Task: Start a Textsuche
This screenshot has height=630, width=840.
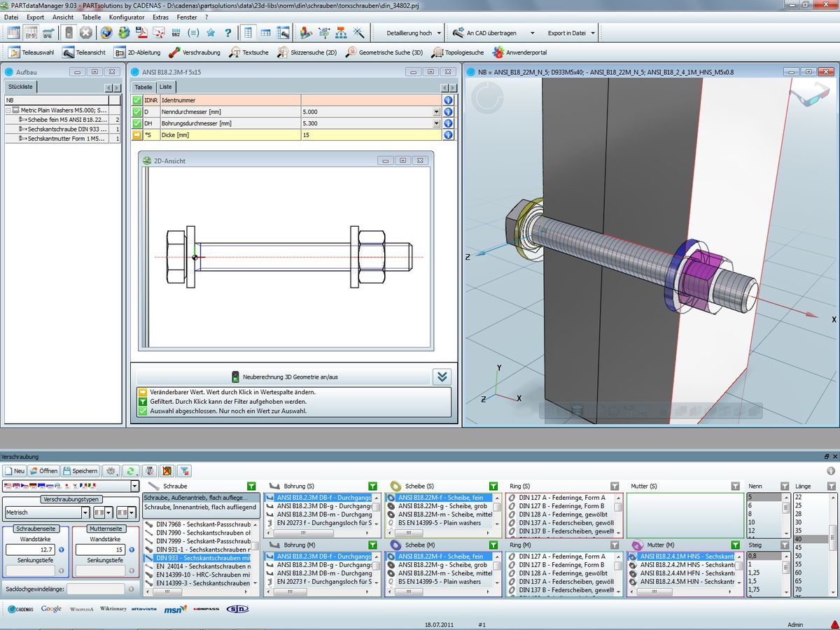Action: (x=249, y=52)
